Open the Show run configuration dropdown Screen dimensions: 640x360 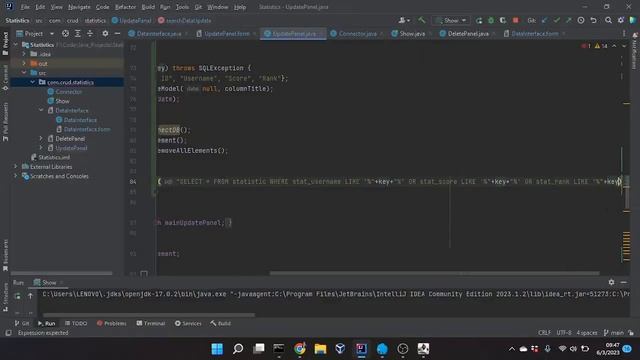point(451,20)
